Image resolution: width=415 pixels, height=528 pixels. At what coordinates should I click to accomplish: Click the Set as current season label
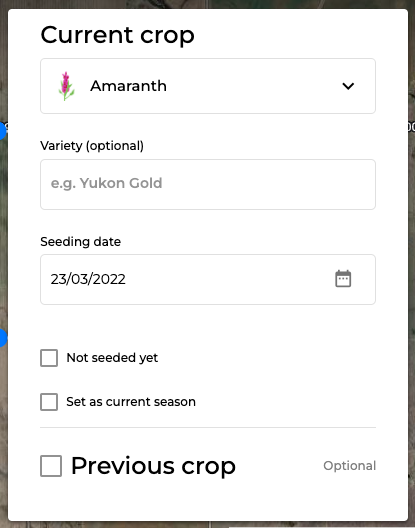point(131,402)
